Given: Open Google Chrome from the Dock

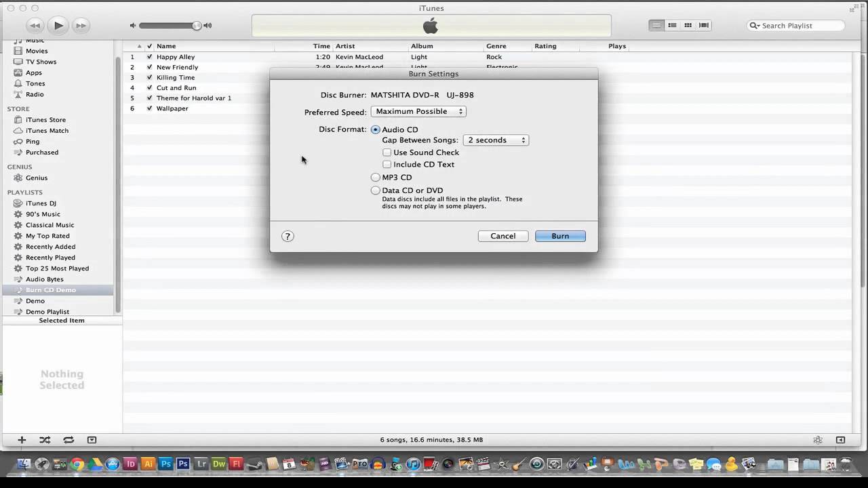Looking at the screenshot, I should [77, 464].
